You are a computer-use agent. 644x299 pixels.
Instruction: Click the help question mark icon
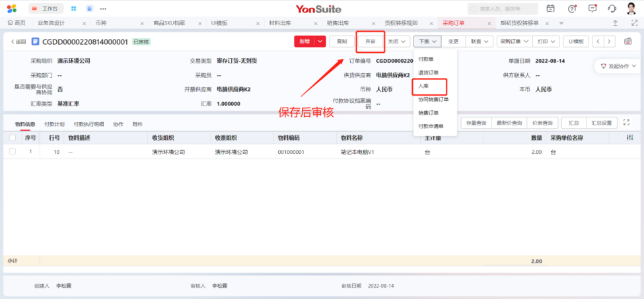point(572,9)
